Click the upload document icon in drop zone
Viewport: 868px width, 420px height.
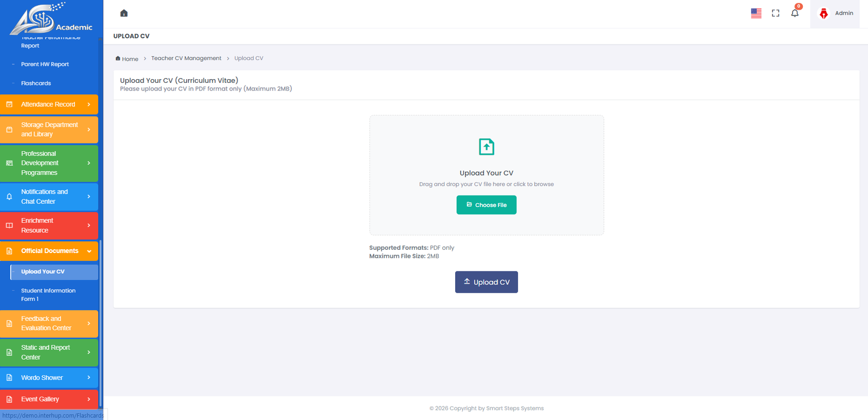pyautogui.click(x=486, y=147)
